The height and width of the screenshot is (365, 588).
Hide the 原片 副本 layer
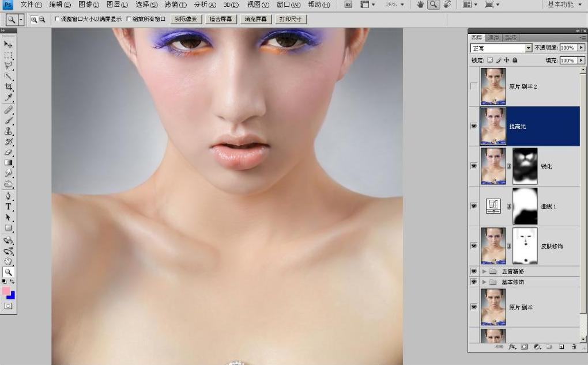[474, 307]
